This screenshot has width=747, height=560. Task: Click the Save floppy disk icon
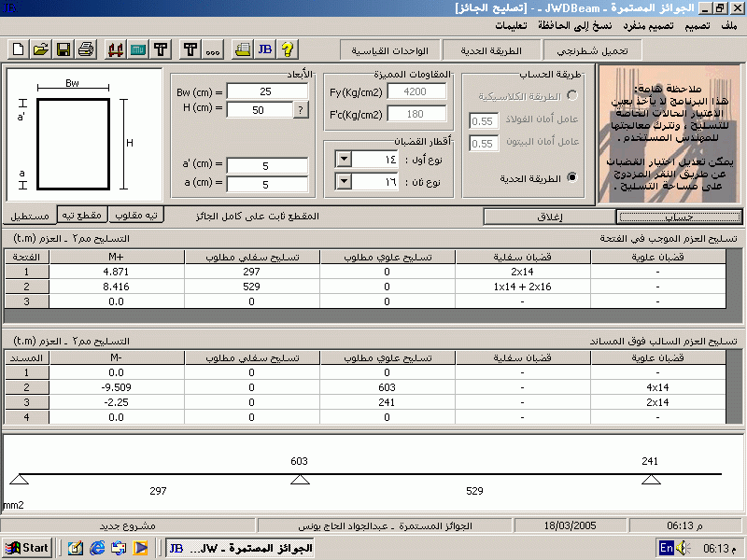[x=63, y=49]
